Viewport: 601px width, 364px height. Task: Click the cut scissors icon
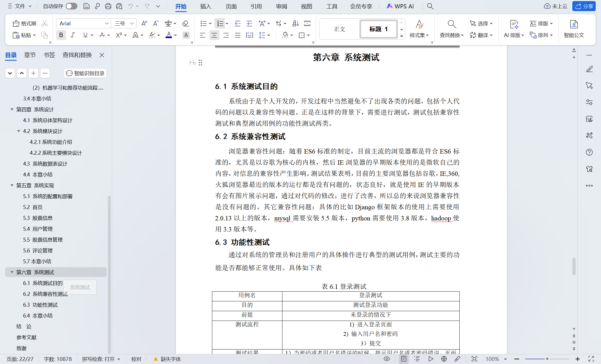tap(45, 23)
